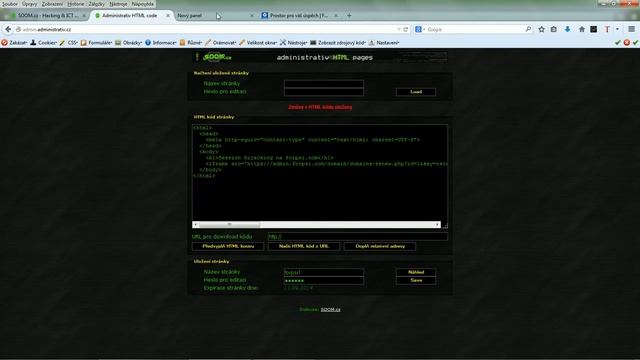Click the scrollbar right arrow in textarea

437,224
